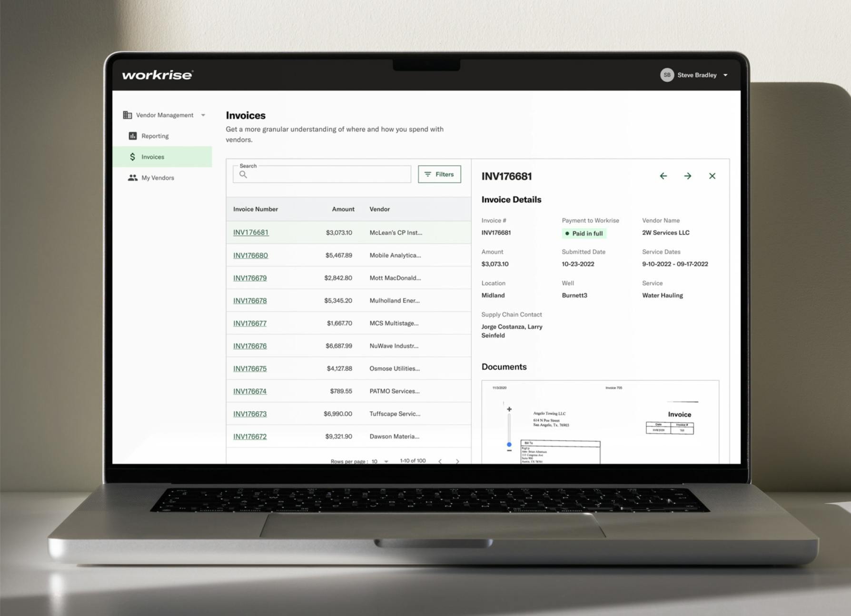This screenshot has width=851, height=616.
Task: Click the Jorge Costanza, Larry Seinfeld contact
Action: coord(512,331)
